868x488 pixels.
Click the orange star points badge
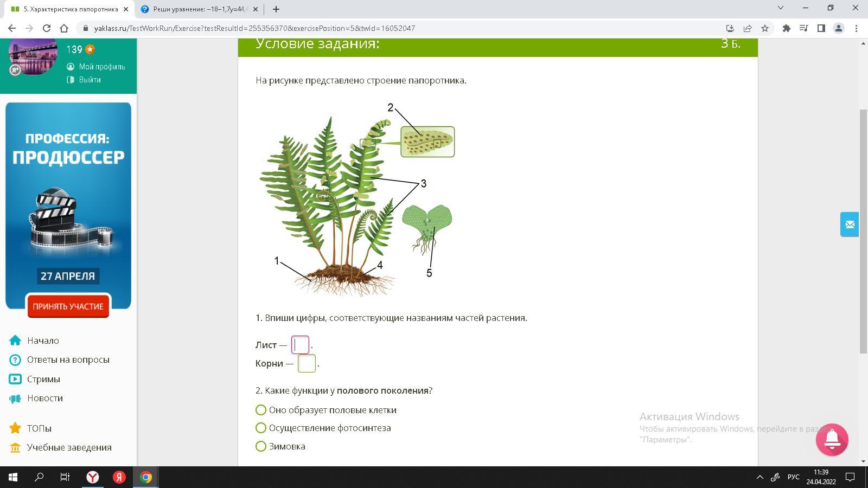pyautogui.click(x=90, y=49)
